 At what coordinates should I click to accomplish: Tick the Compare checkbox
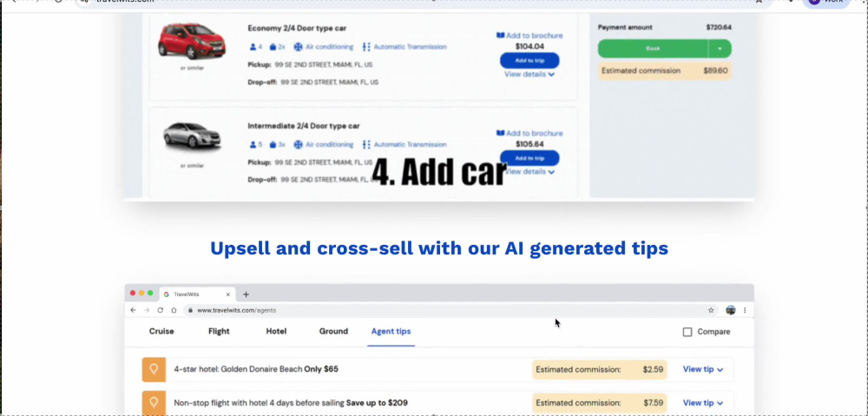687,332
